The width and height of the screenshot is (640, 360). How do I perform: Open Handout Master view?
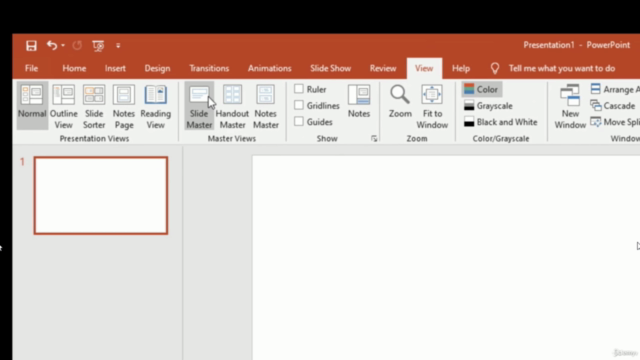[232, 106]
